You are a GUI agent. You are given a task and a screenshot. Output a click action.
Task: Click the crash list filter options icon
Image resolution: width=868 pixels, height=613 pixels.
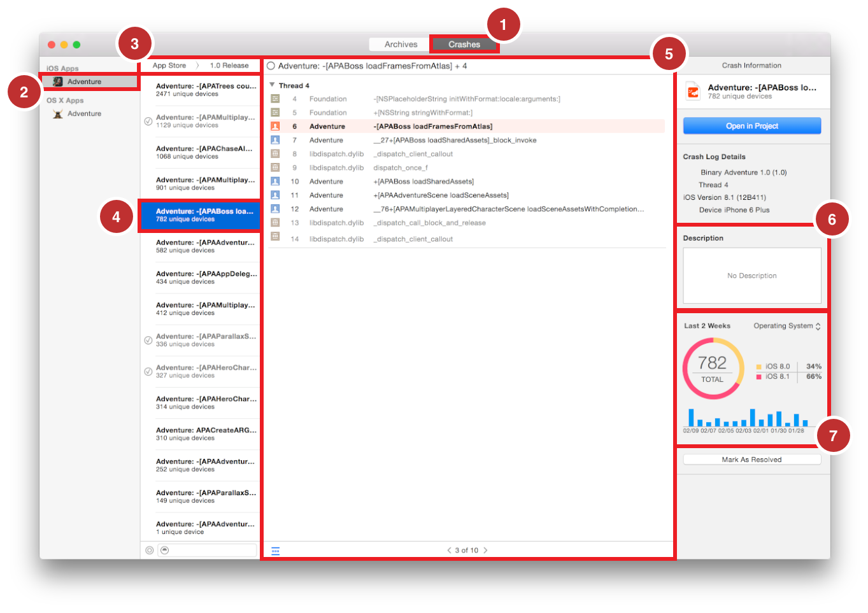click(x=150, y=550)
